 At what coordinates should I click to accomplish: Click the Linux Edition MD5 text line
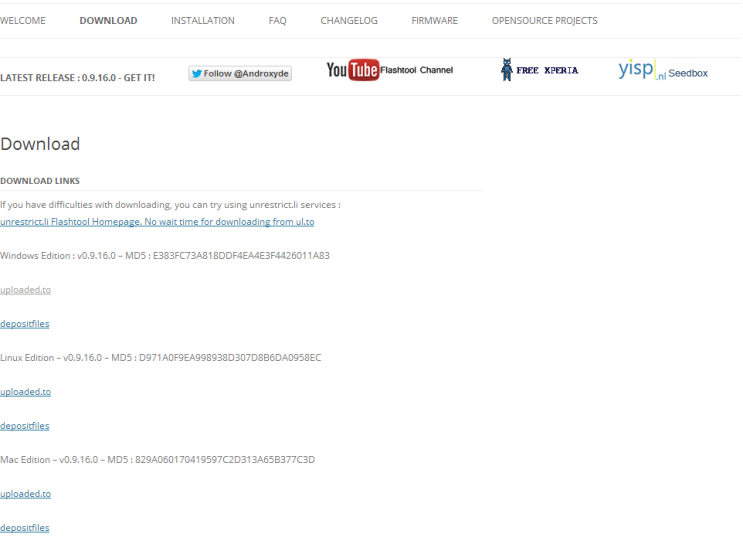point(161,358)
